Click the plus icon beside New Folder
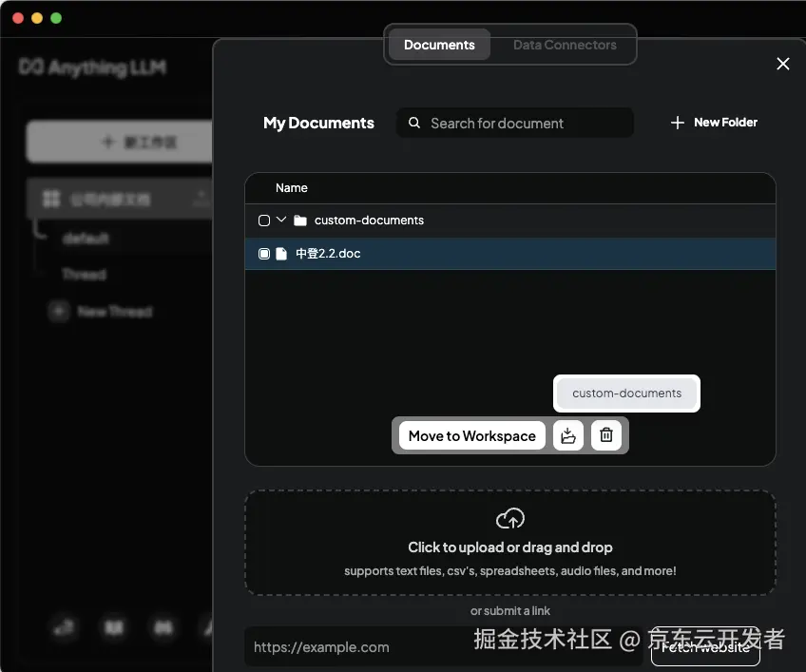 coord(677,123)
